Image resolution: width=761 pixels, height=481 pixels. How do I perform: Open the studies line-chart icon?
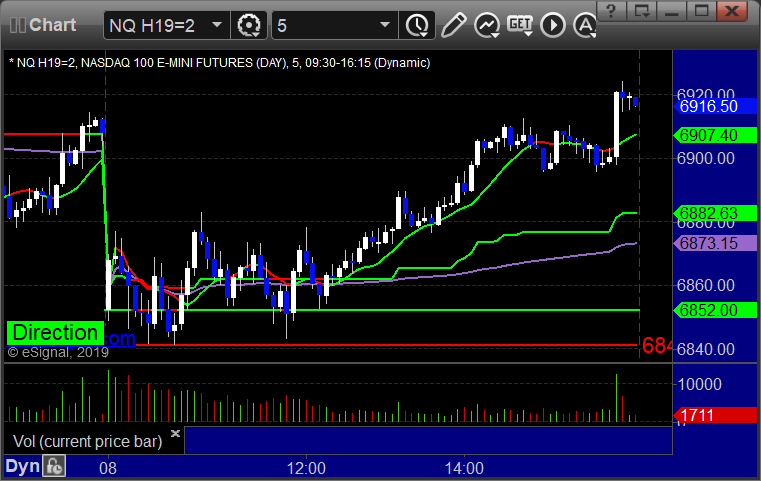(x=487, y=25)
